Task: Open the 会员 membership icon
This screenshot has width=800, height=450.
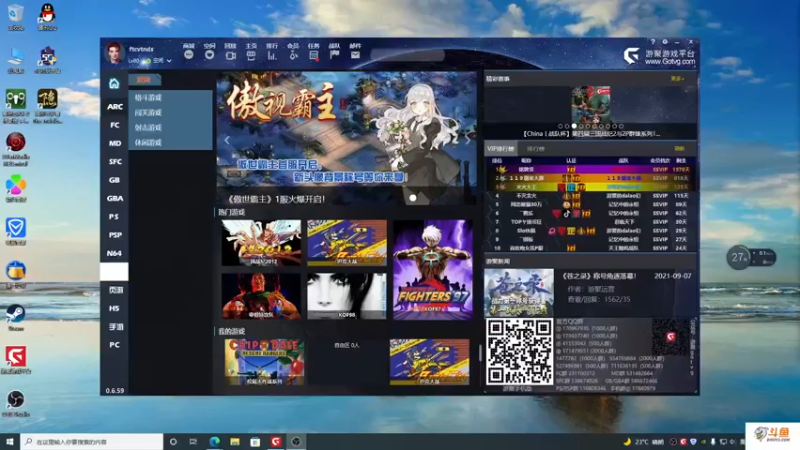Action: click(x=293, y=55)
